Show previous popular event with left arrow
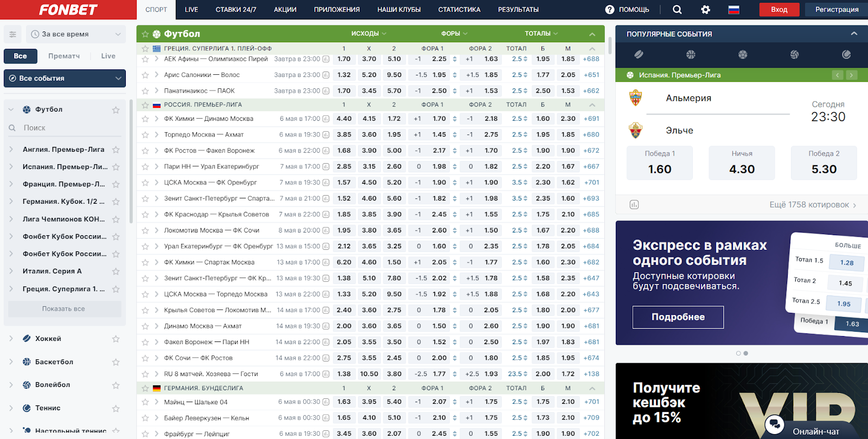Image resolution: width=868 pixels, height=439 pixels. (838, 75)
